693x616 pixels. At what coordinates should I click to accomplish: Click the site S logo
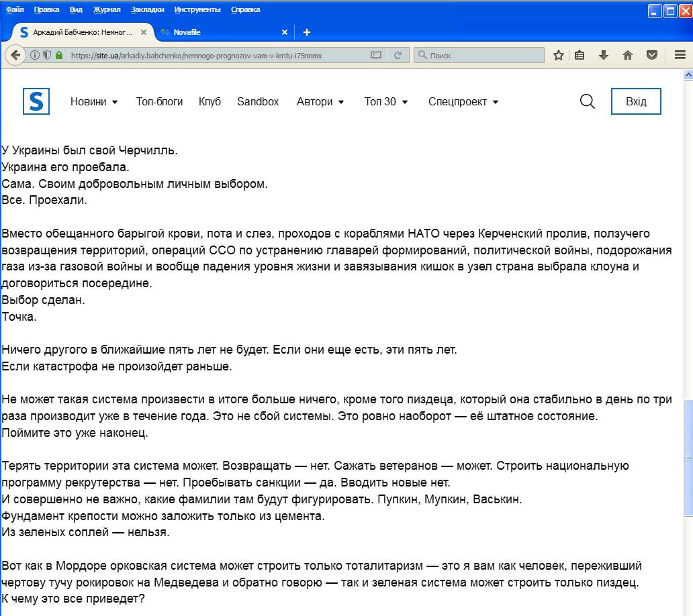pos(36,101)
